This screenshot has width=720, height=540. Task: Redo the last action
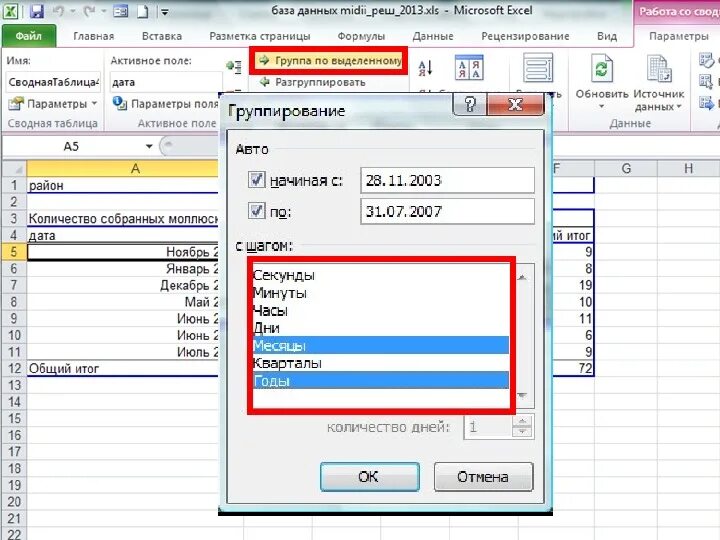(x=89, y=11)
